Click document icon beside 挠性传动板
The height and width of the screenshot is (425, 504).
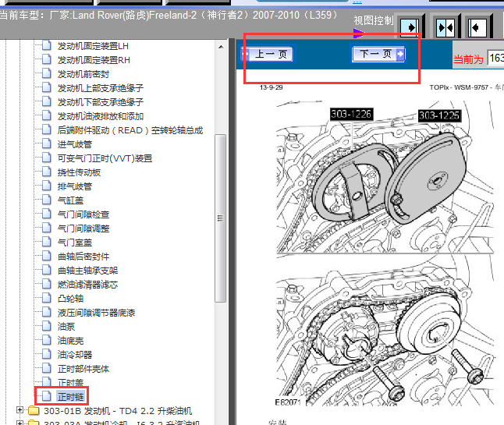pos(47,172)
